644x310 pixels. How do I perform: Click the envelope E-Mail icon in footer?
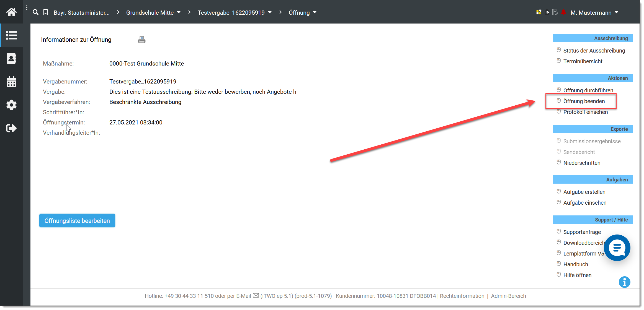point(256,296)
